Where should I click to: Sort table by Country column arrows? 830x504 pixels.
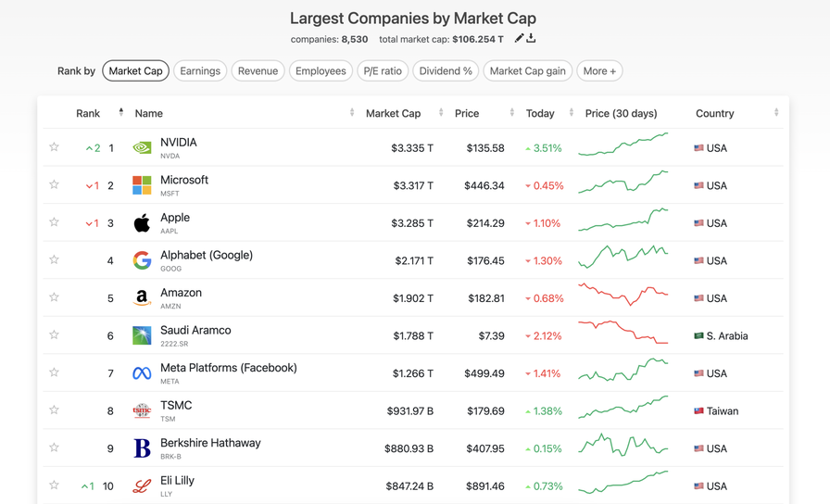pyautogui.click(x=776, y=113)
